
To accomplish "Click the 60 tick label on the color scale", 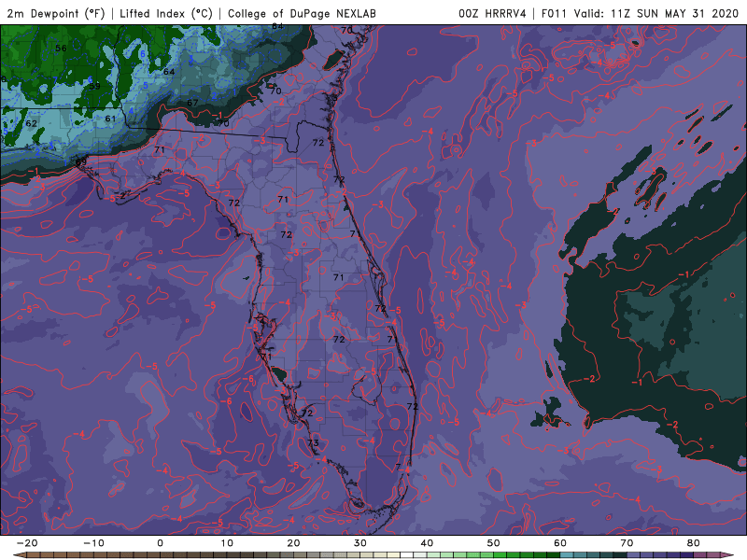I will point(560,543).
